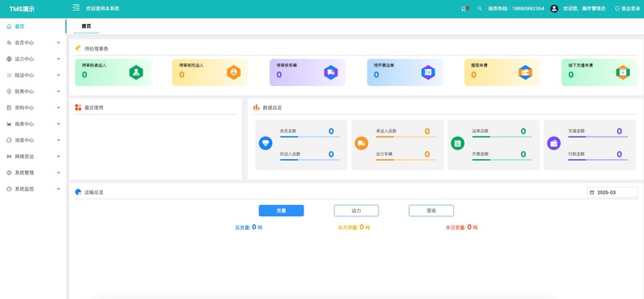Screen dimensions: 644x299
Task: Expand 报表中心 with its chevron
Action: pyautogui.click(x=58, y=124)
